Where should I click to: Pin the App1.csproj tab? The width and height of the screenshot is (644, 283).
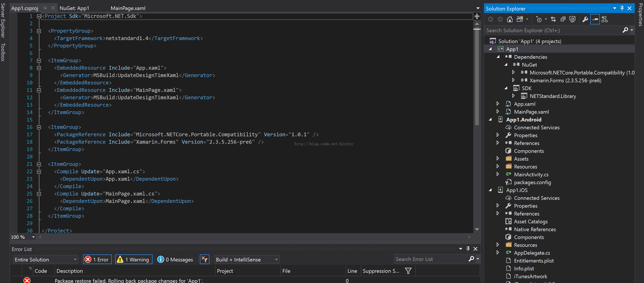tap(45, 8)
